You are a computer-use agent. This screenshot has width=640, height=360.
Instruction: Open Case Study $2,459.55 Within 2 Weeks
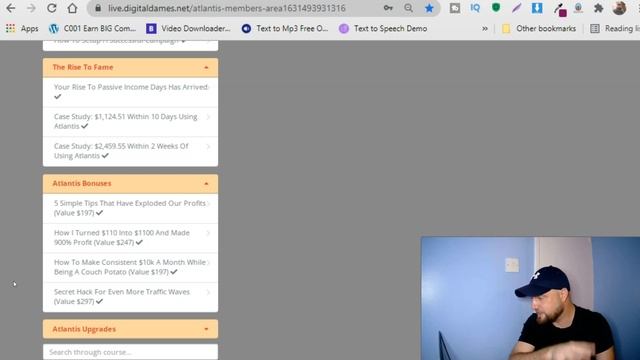click(130, 151)
